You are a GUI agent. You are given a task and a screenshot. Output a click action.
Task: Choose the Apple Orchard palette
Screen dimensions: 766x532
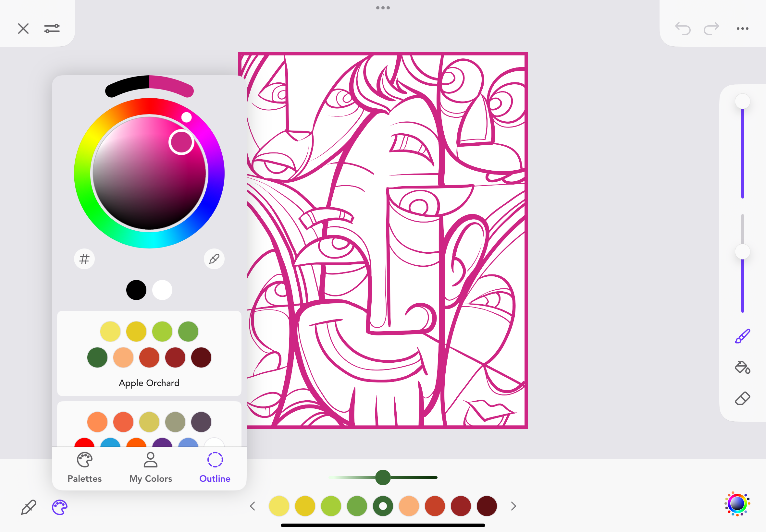149,383
